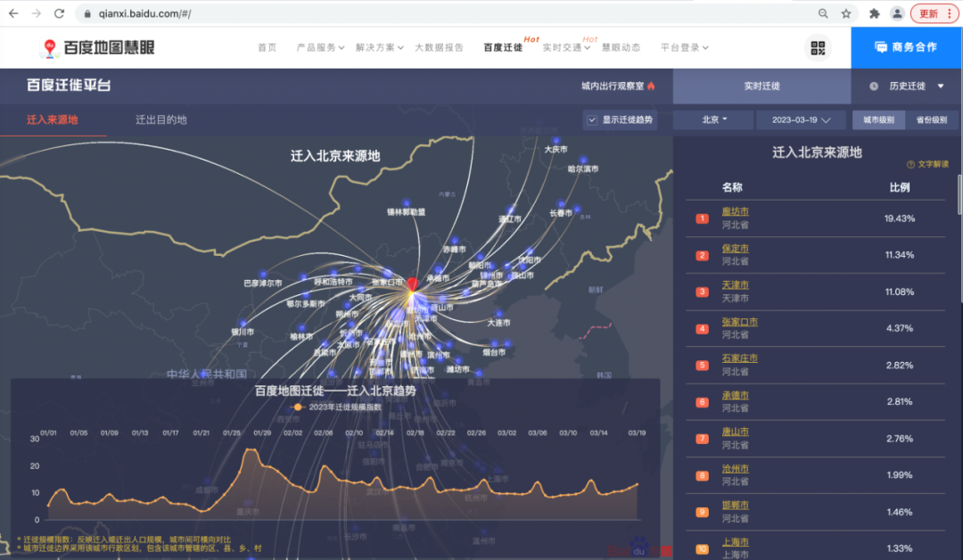Click the browser back arrow
The width and height of the screenshot is (963, 560).
click(x=13, y=13)
